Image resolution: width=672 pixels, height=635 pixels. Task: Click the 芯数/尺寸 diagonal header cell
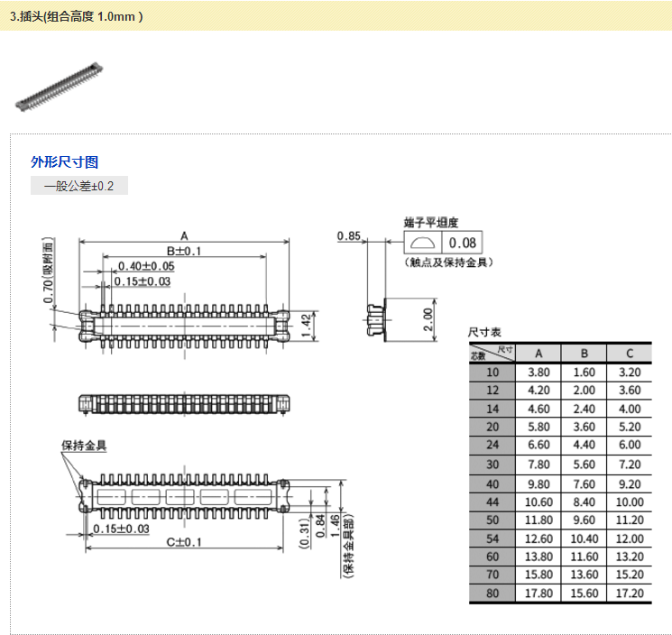tap(492, 353)
